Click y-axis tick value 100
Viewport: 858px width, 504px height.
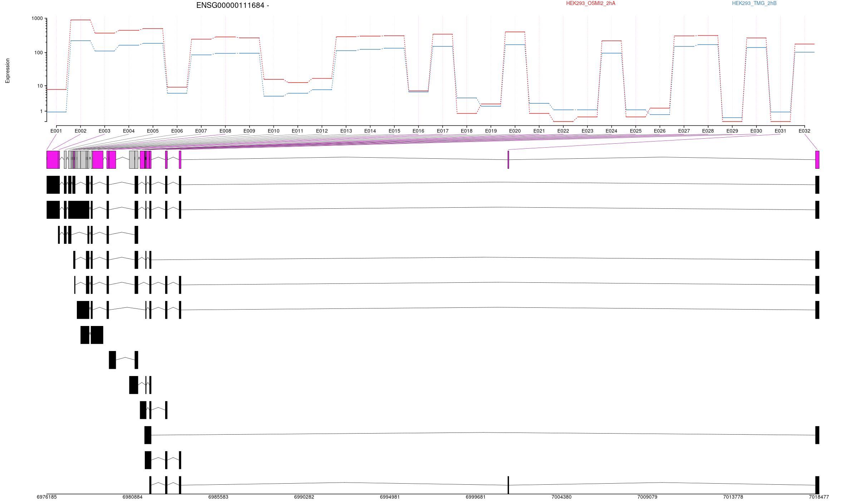tap(38, 53)
